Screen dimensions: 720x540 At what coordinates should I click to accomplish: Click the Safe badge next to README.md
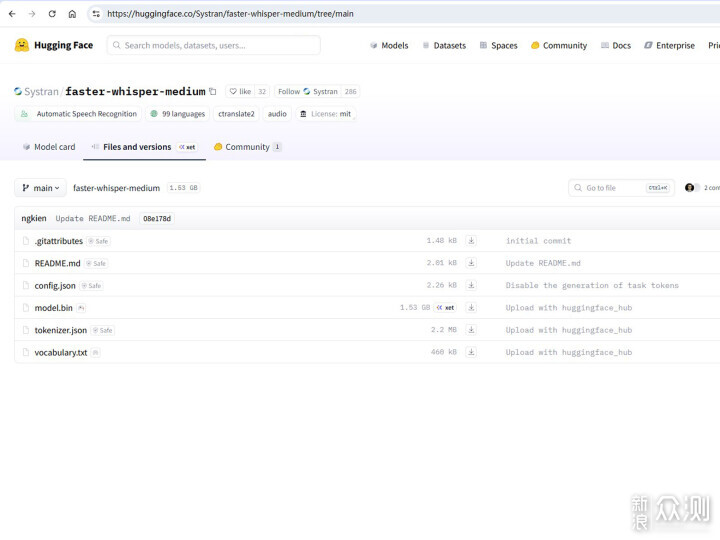coord(96,264)
